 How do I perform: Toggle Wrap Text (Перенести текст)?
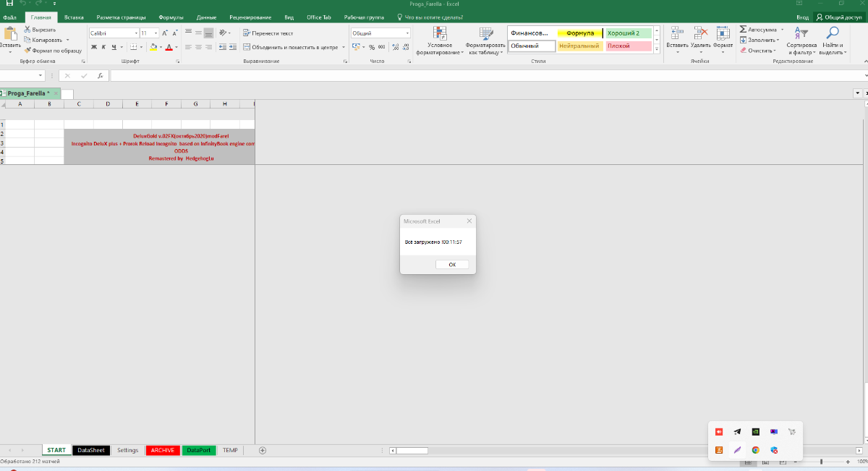[x=268, y=33]
